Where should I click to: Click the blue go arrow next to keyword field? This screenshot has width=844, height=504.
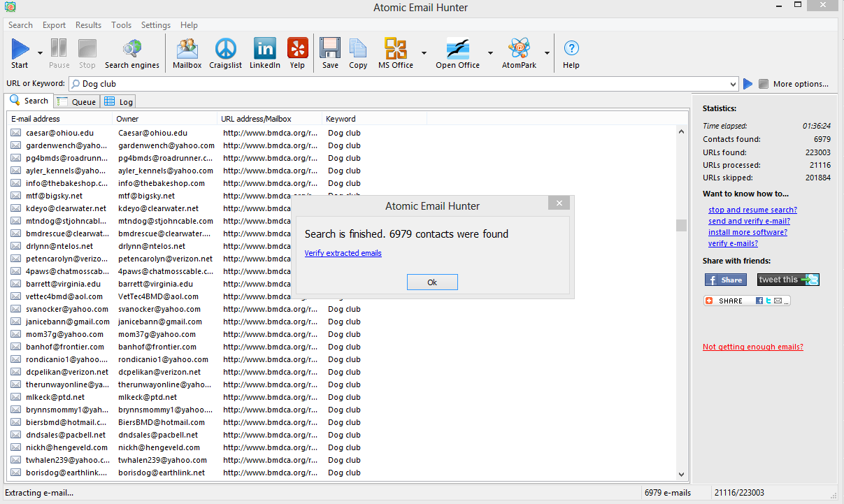(x=748, y=84)
